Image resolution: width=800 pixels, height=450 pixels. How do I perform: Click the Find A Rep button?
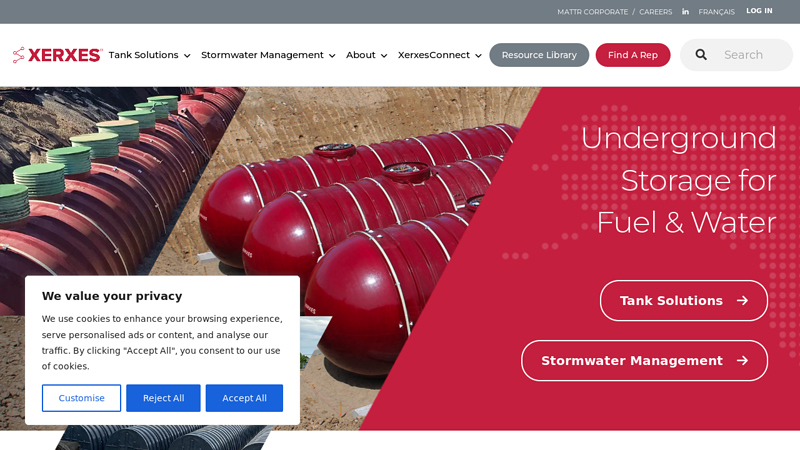(x=633, y=55)
